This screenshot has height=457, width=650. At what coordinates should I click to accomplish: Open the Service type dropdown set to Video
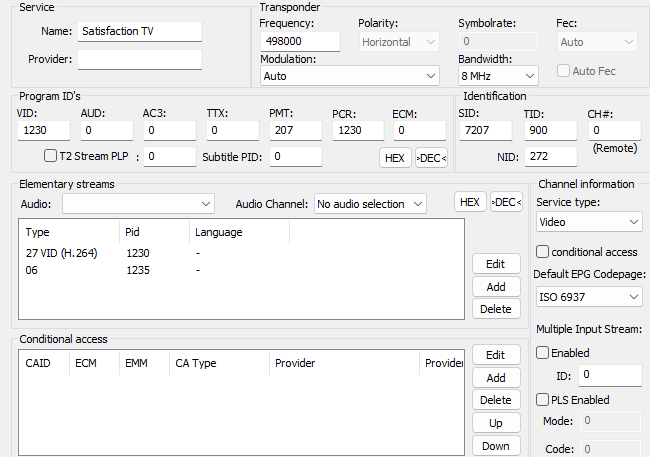[x=589, y=222]
